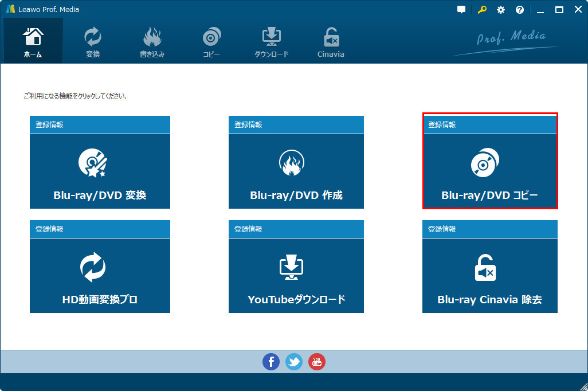
Task: Open help question mark icon
Action: [519, 10]
